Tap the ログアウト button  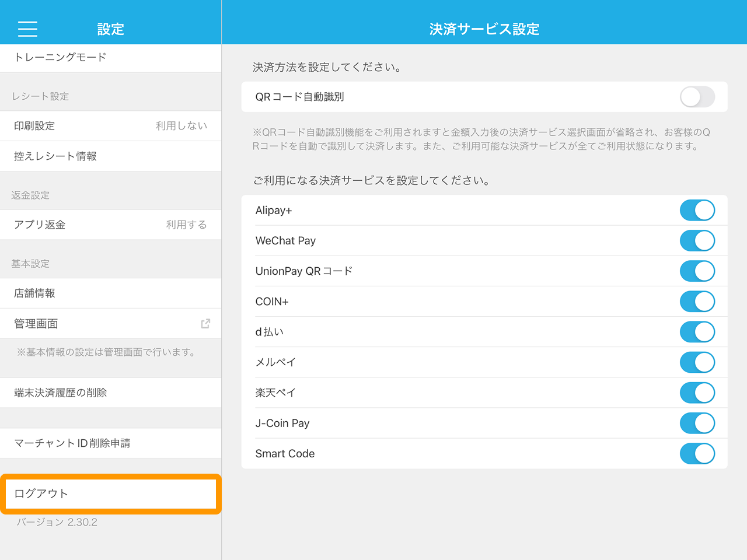111,494
